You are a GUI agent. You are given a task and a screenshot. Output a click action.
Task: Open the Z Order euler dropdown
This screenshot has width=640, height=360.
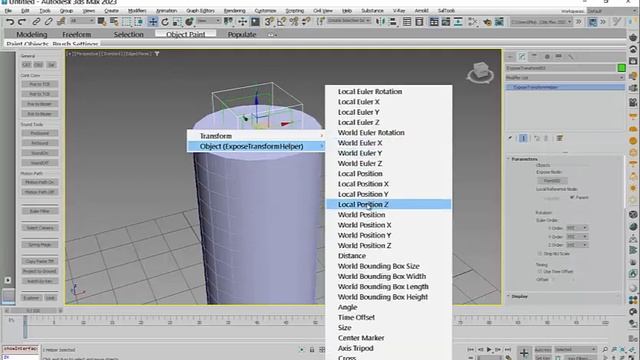click(x=577, y=245)
